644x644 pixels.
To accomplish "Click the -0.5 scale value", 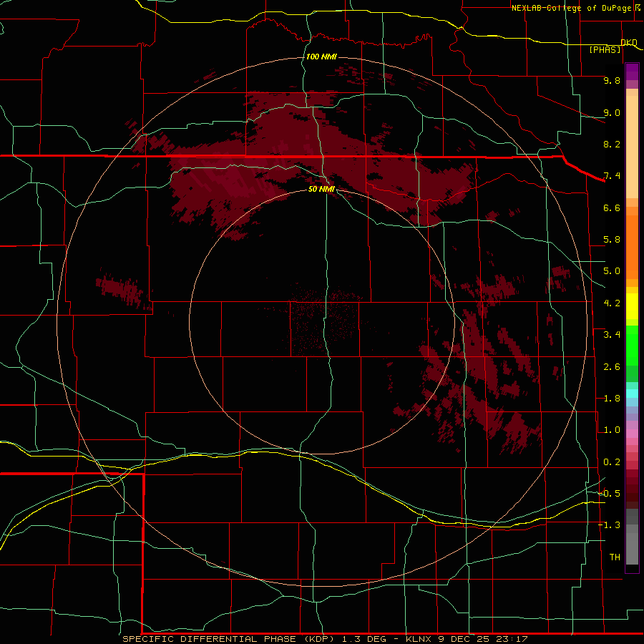I will tap(609, 494).
